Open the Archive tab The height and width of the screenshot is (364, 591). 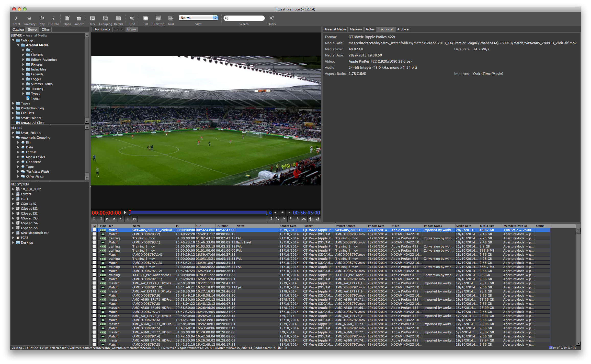[x=403, y=29]
